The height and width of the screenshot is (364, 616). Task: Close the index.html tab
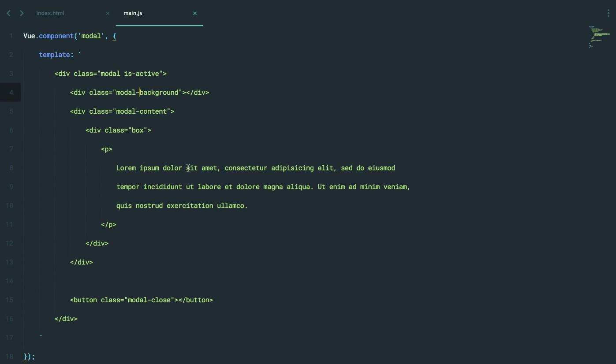click(108, 13)
